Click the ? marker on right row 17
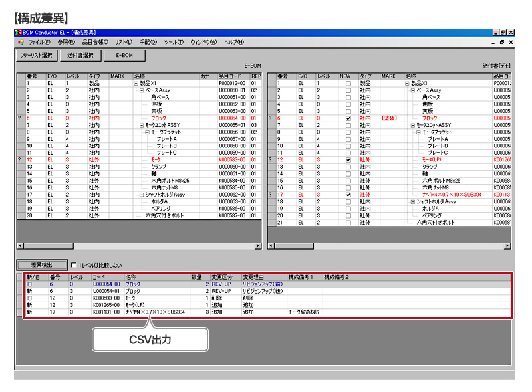532x392 pixels. click(271, 194)
